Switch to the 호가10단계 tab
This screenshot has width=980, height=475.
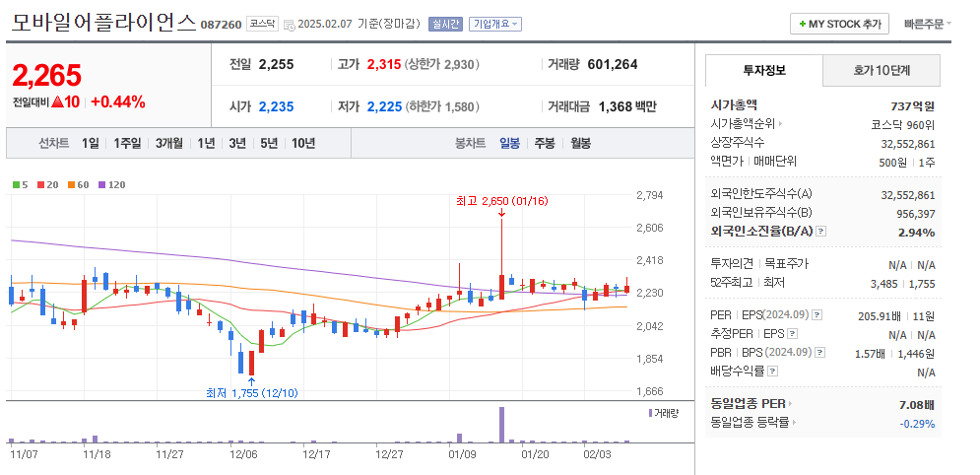coord(882,70)
